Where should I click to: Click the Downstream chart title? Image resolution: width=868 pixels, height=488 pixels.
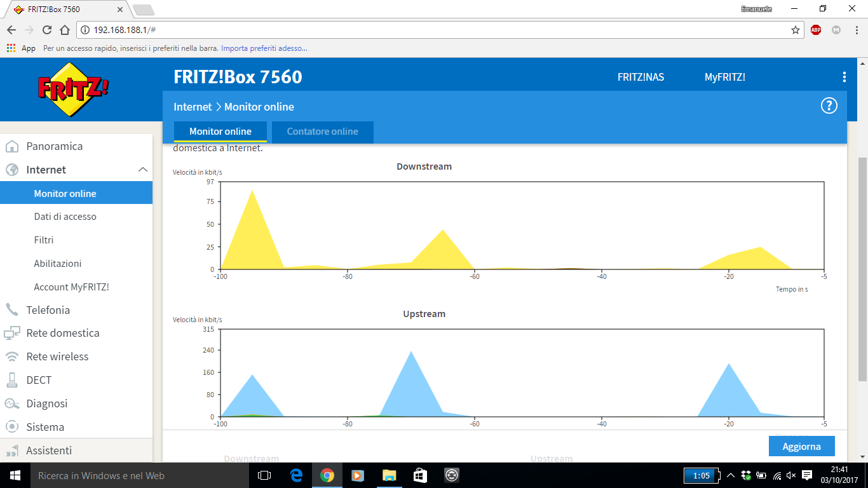point(424,166)
